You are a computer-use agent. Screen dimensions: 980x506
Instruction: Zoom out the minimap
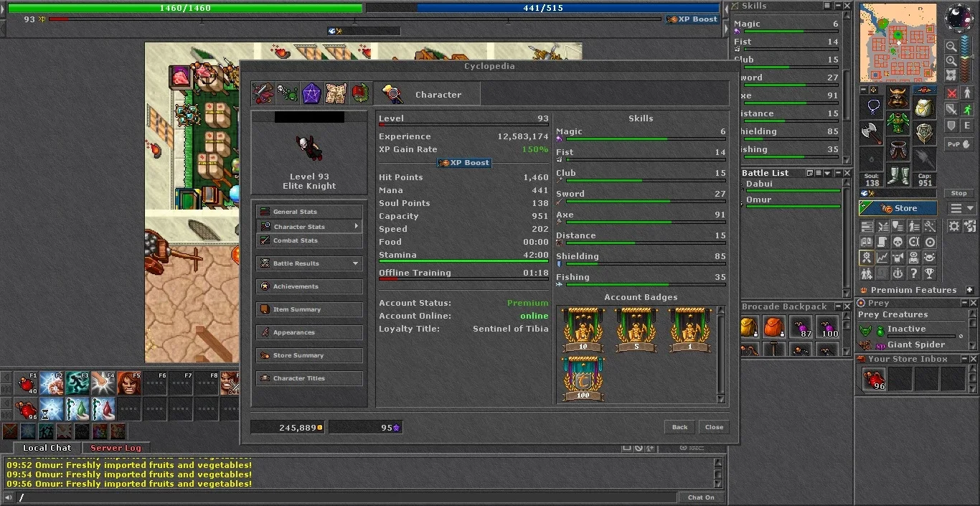[x=951, y=47]
